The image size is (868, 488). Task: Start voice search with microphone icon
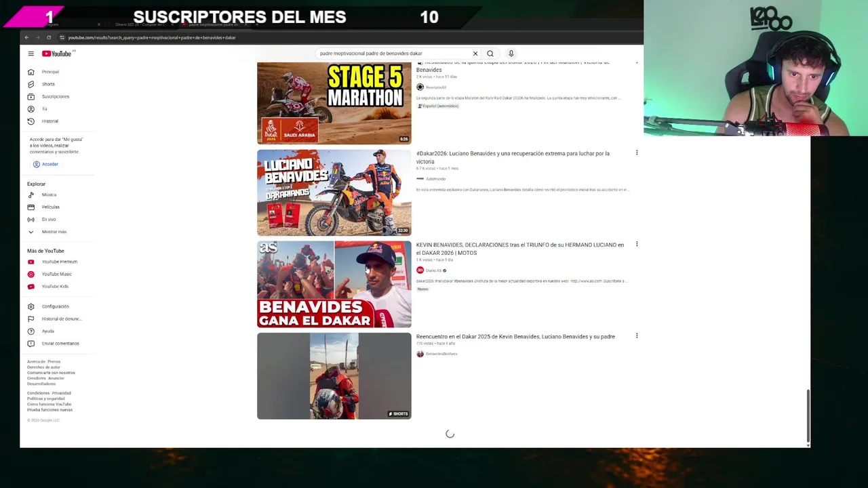pyautogui.click(x=511, y=54)
